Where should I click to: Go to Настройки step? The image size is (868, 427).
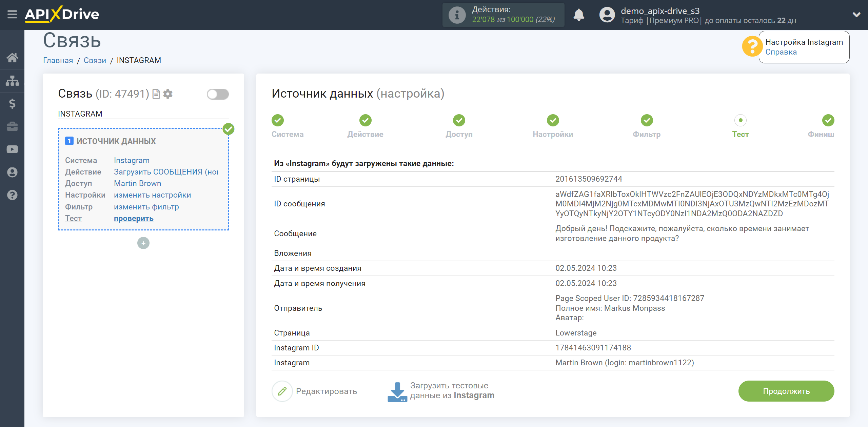pos(553,120)
